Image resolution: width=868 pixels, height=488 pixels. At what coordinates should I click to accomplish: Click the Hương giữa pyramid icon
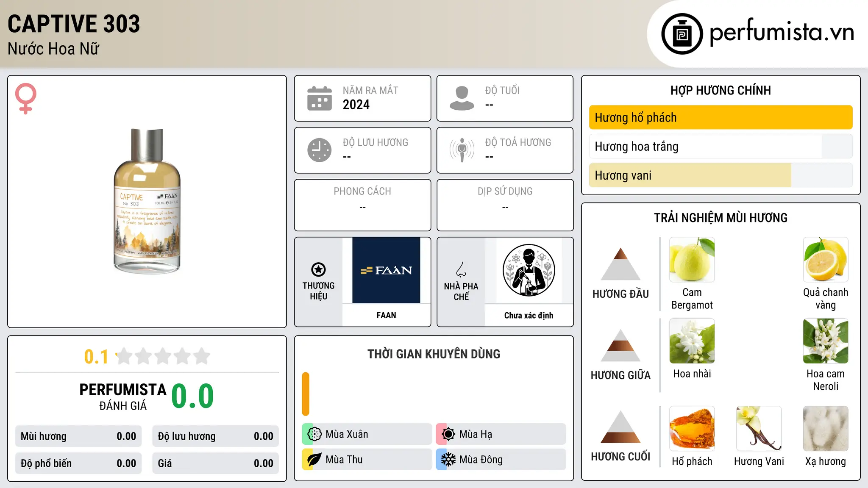pyautogui.click(x=620, y=345)
